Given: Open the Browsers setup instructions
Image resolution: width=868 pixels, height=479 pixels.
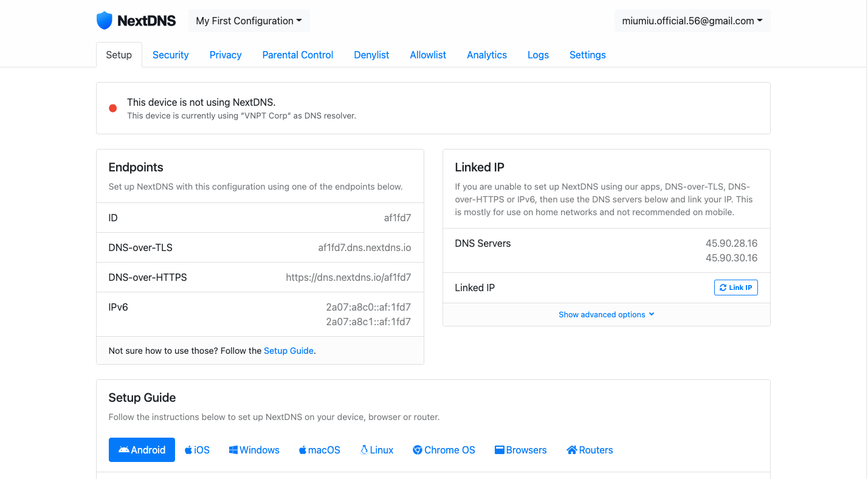Looking at the screenshot, I should coord(520,450).
